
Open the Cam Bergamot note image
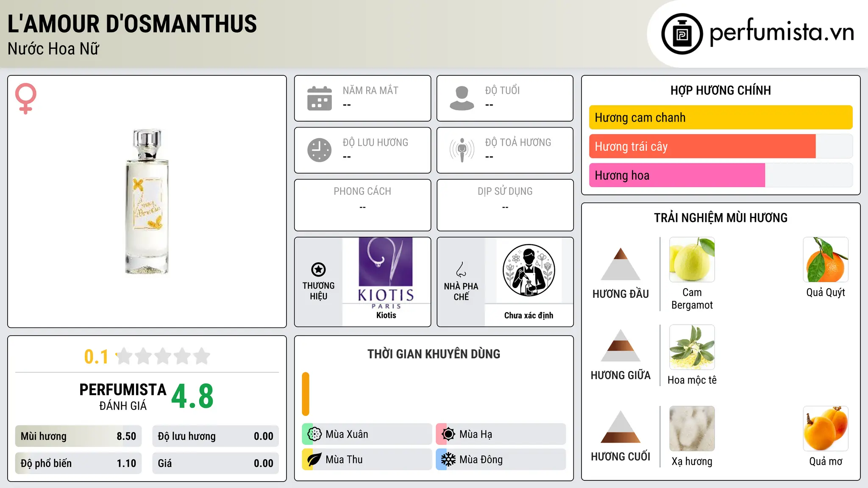[x=692, y=260]
